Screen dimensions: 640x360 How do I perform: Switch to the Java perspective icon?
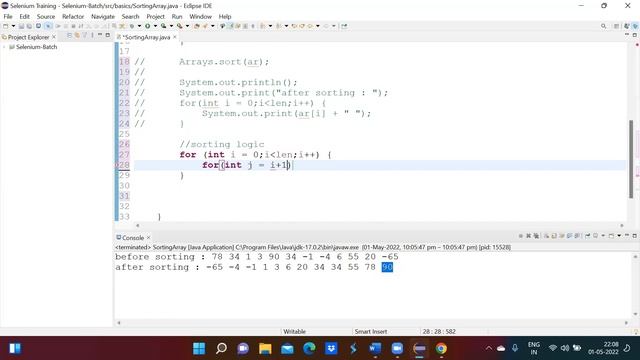[627, 26]
